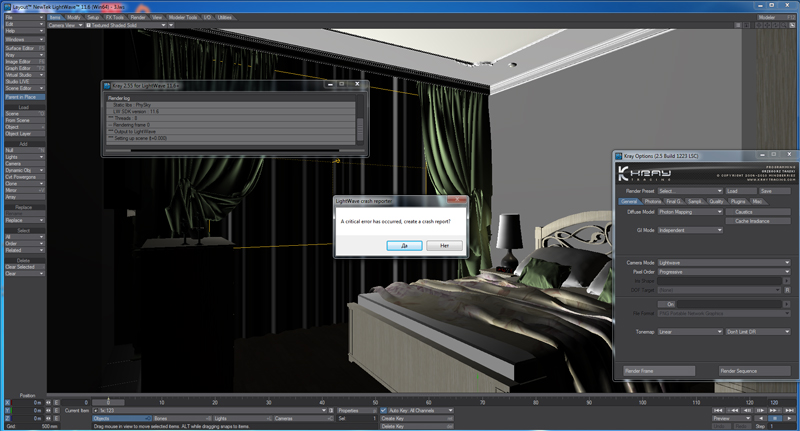Click the Да button in crash reporter
Image resolution: width=800 pixels, height=431 pixels.
point(403,245)
